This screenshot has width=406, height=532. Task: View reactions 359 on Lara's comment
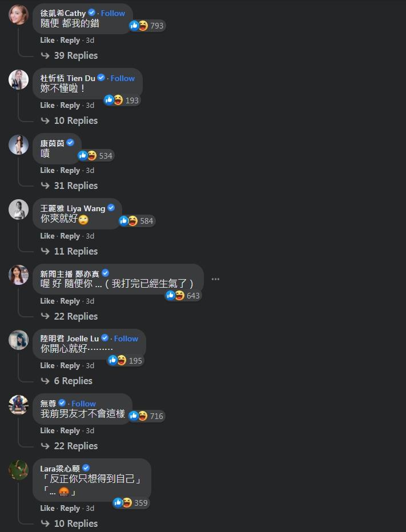(131, 503)
